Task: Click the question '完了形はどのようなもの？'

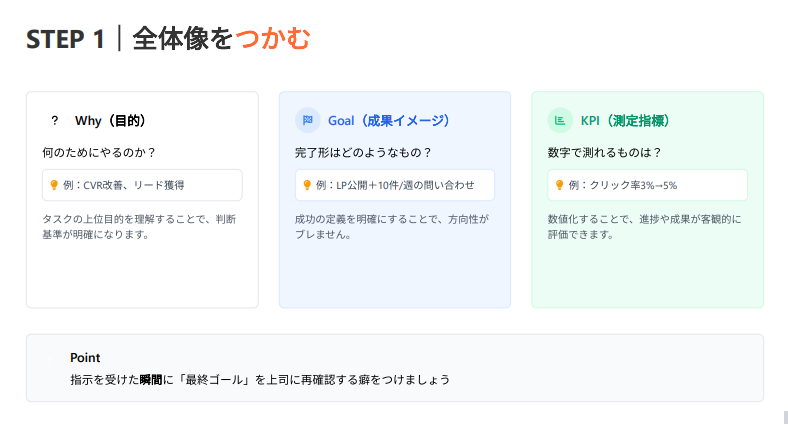Action: point(363,153)
